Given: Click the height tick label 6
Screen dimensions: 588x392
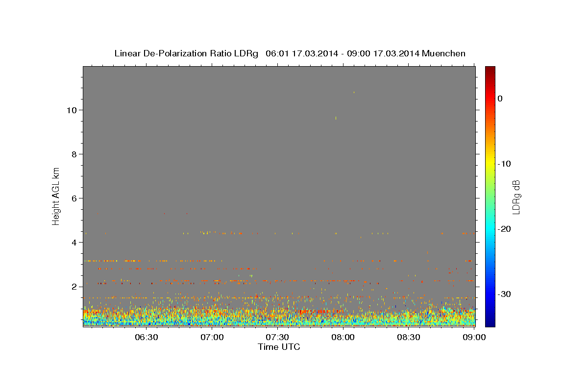Looking at the screenshot, I should [x=73, y=198].
